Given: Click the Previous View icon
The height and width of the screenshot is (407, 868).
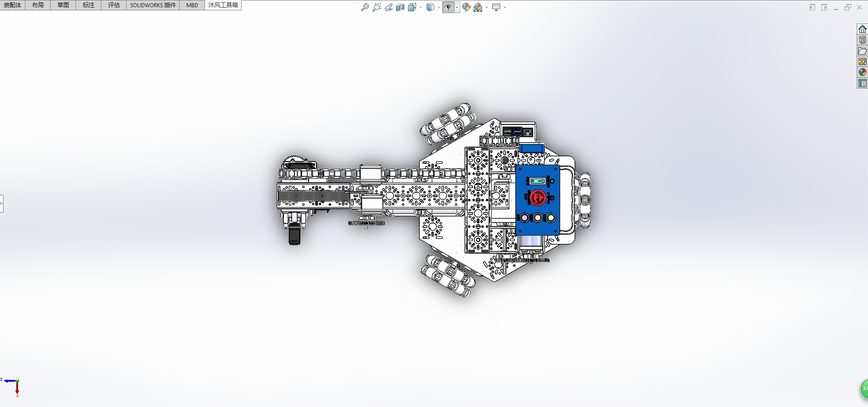Looking at the screenshot, I should tap(389, 7).
